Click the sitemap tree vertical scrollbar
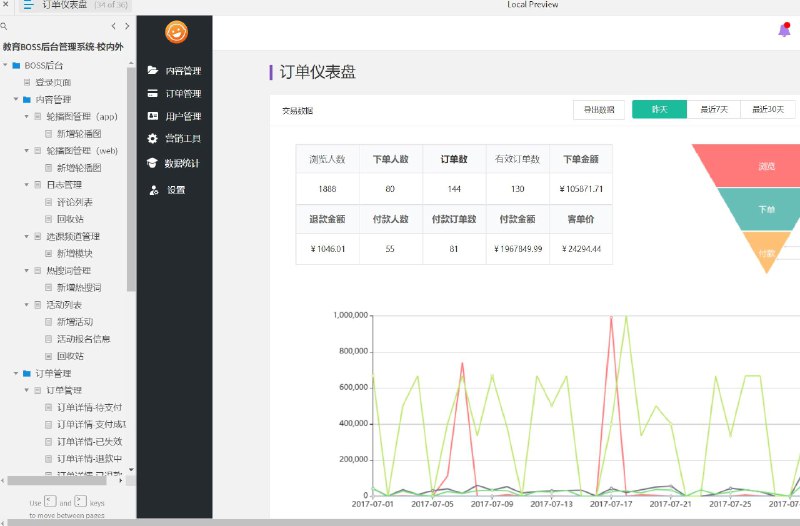800x526 pixels. coord(131,179)
